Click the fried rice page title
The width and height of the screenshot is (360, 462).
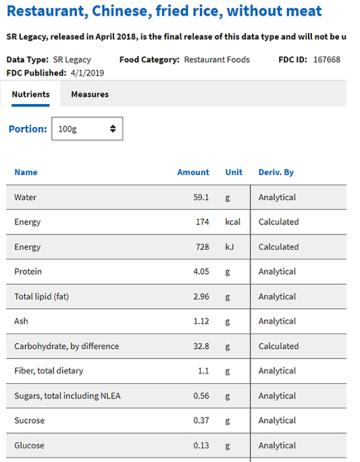click(164, 11)
